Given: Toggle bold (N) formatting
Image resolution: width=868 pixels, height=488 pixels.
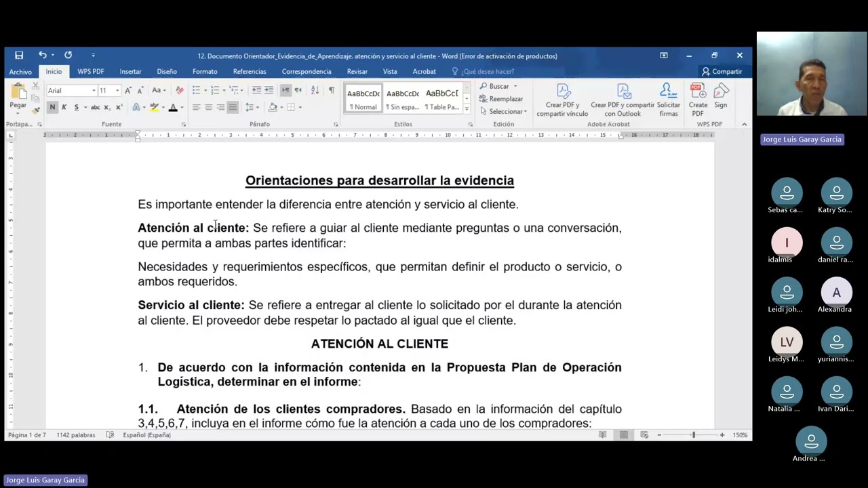Looking at the screenshot, I should click(x=52, y=107).
